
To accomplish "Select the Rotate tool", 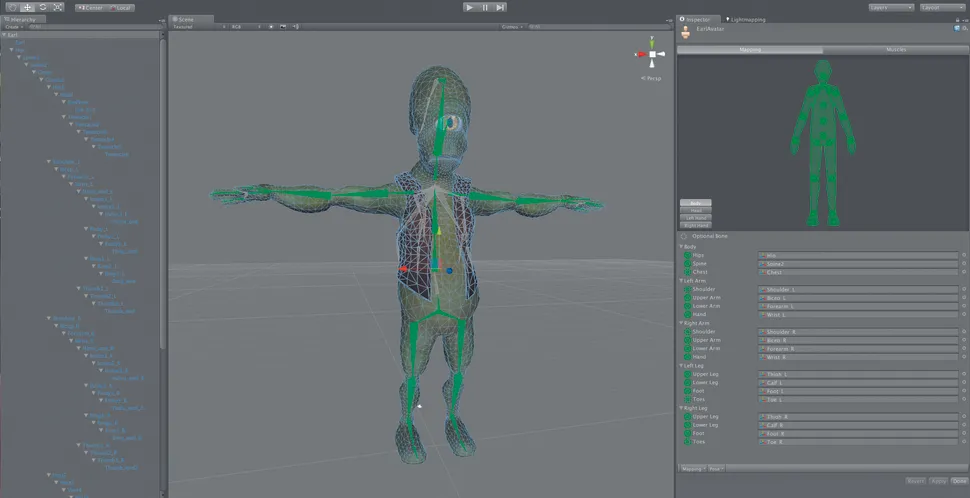I will click(42, 7).
